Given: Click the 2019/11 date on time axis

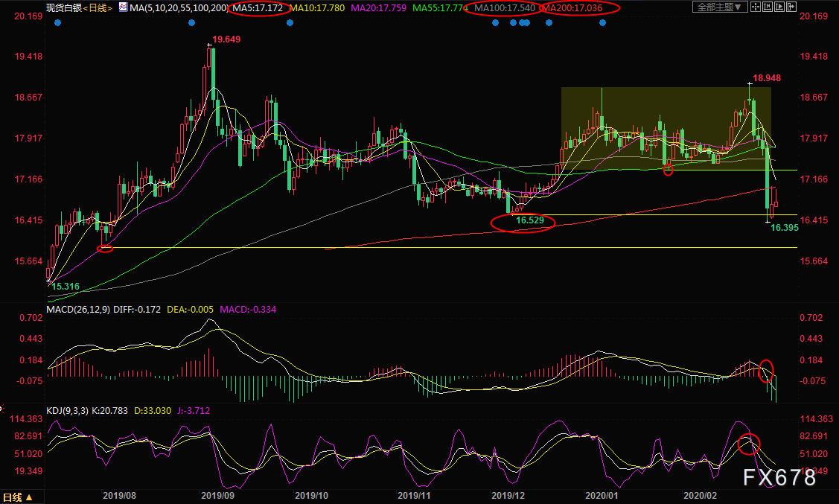Looking at the screenshot, I should pos(414,496).
